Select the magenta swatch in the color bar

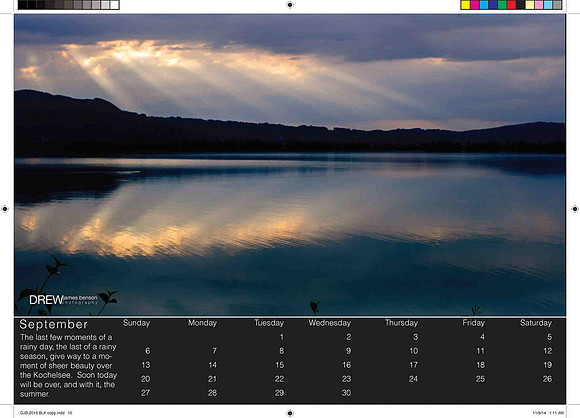(475, 5)
